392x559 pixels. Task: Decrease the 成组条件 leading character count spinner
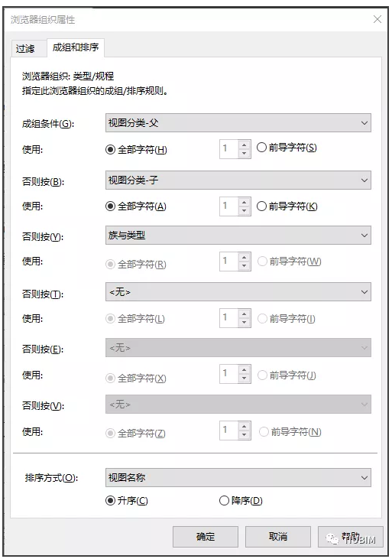244,153
